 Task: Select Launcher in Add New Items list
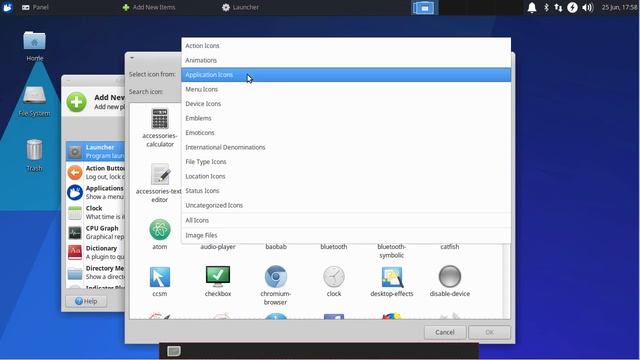95,151
